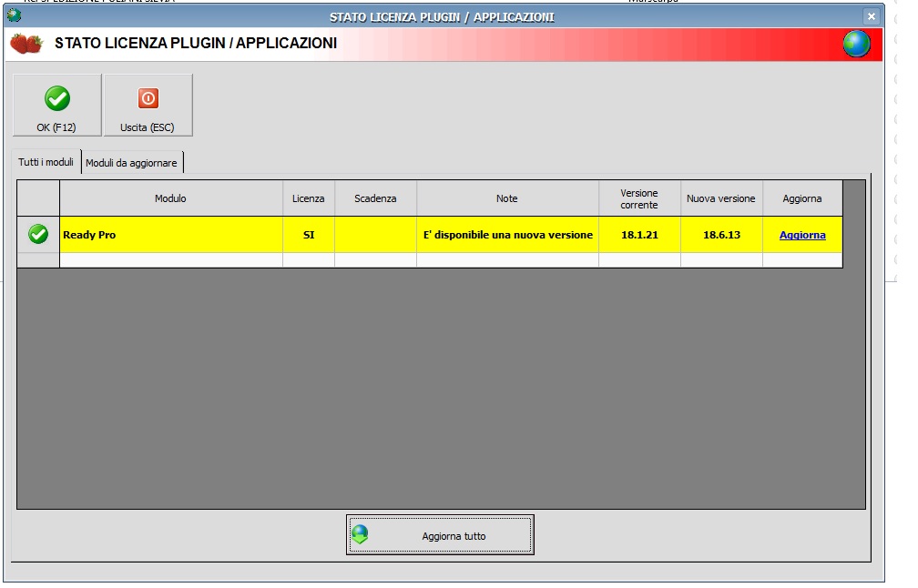Click the strawberry logo icon in header
Screen dimensions: 918x588
click(x=27, y=44)
